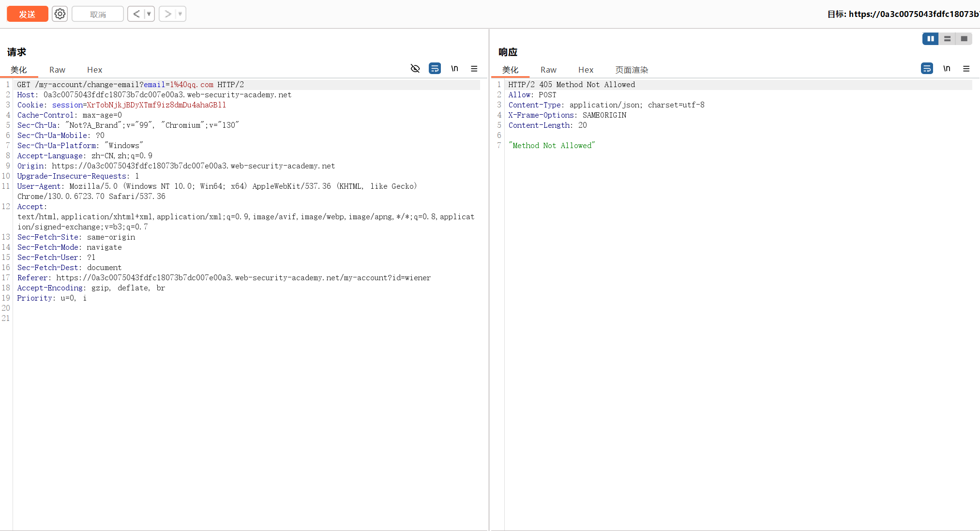Select side-by-side split layout icon

pyautogui.click(x=931, y=39)
